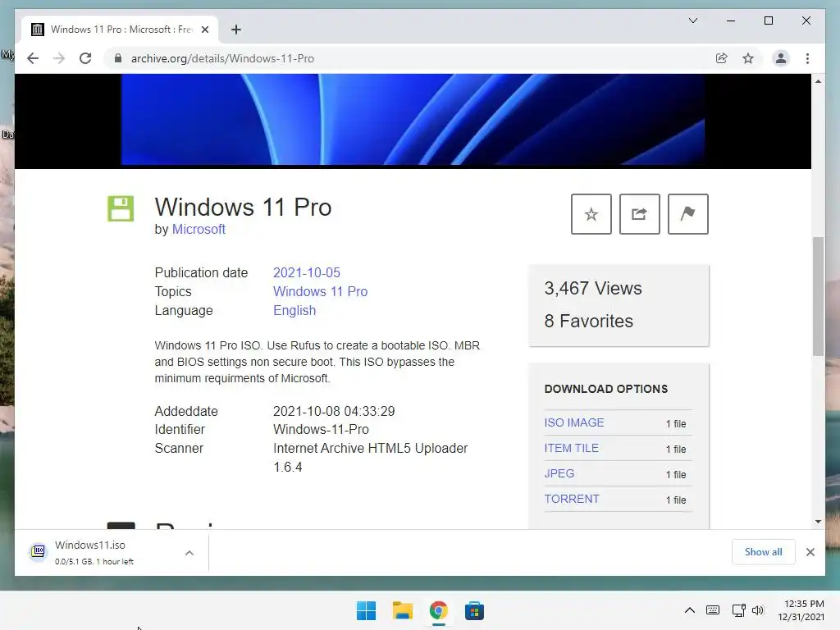
Task: Open the Windows Start menu
Action: coord(366,610)
